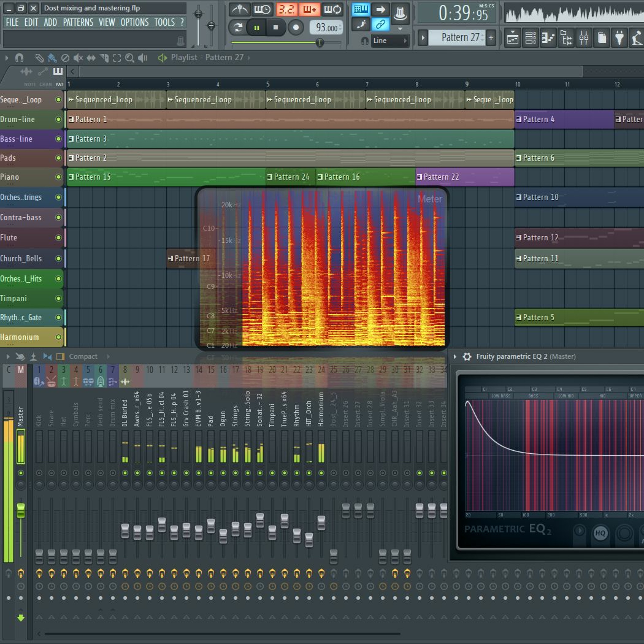Open Fruity parametric EQ 2 options arrow
The height and width of the screenshot is (644, 644).
[455, 357]
